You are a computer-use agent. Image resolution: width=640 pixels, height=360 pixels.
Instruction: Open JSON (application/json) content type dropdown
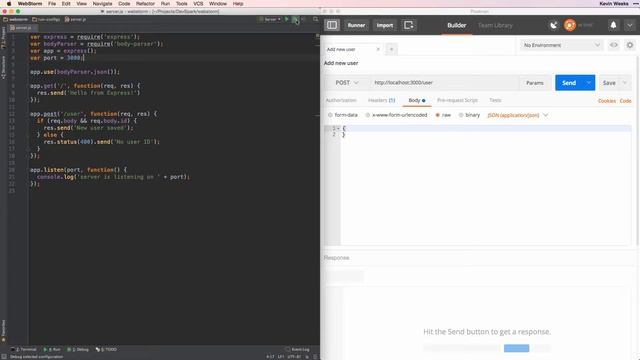point(518,115)
